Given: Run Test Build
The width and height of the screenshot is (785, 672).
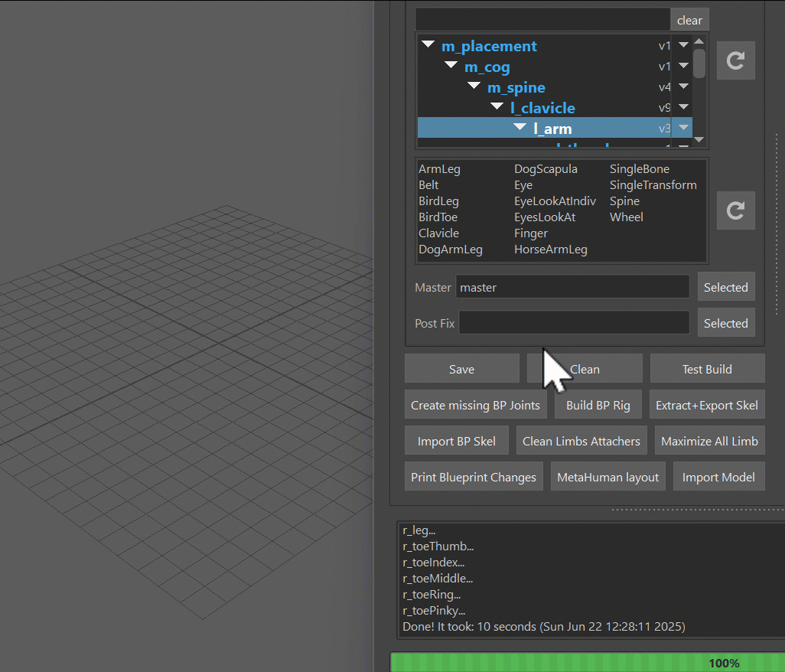Looking at the screenshot, I should pyautogui.click(x=707, y=369).
